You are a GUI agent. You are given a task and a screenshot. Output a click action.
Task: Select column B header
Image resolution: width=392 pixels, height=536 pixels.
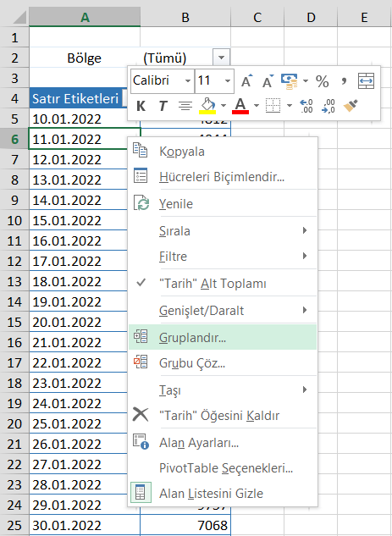(185, 17)
